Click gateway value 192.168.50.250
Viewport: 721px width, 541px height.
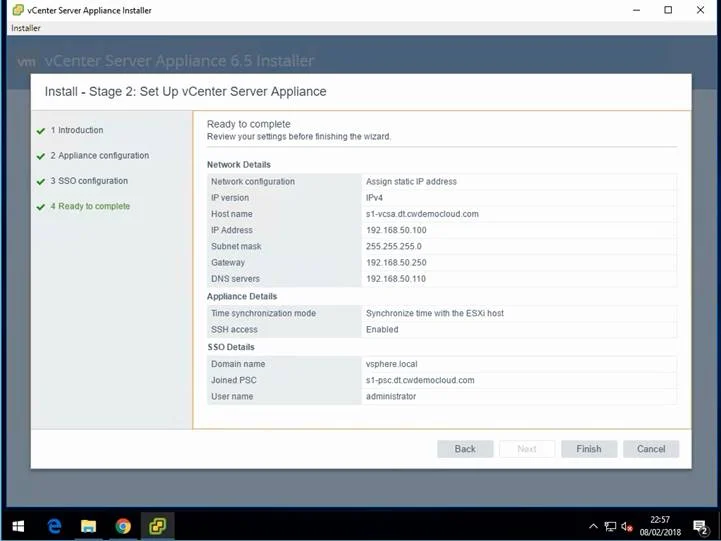point(396,262)
